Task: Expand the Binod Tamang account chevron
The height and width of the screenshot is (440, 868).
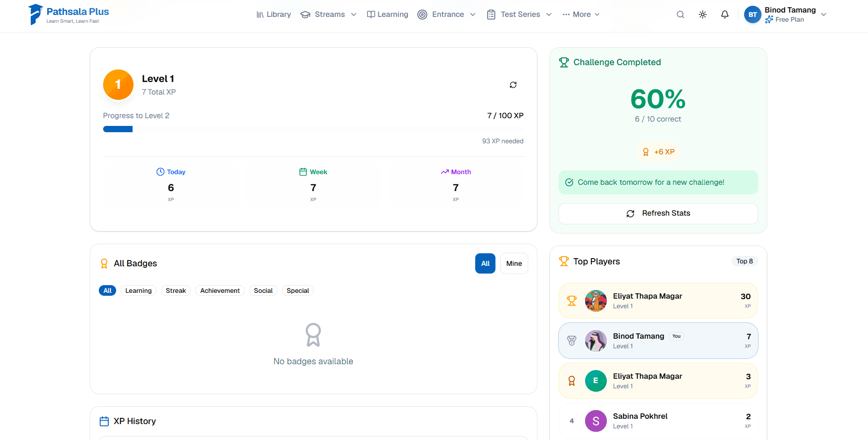Action: (x=824, y=14)
